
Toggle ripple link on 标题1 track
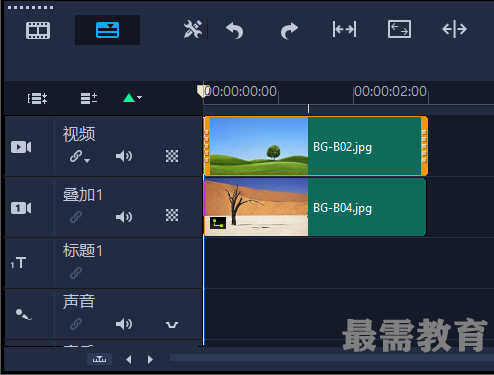coord(76,273)
